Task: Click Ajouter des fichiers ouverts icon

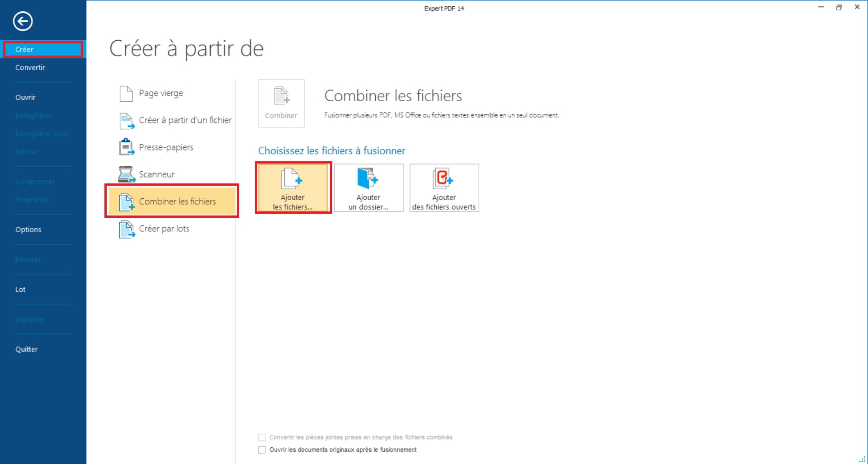Action: (x=443, y=179)
